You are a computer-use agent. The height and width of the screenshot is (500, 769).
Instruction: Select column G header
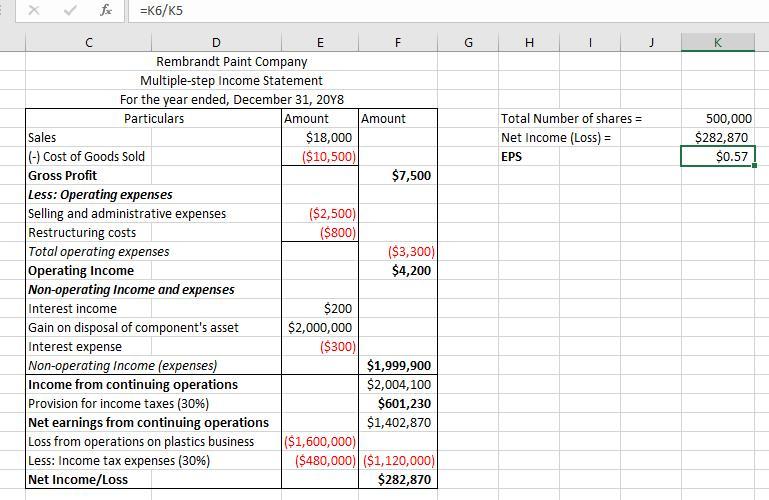point(468,42)
